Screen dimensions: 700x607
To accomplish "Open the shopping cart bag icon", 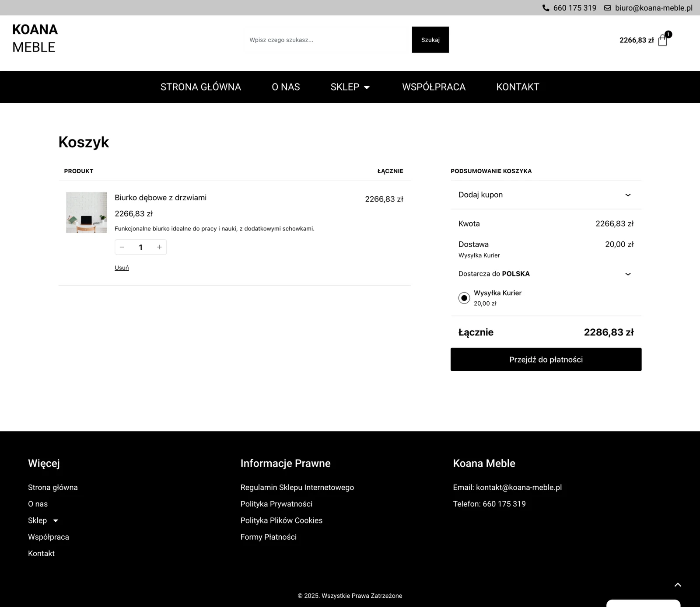I will point(662,40).
